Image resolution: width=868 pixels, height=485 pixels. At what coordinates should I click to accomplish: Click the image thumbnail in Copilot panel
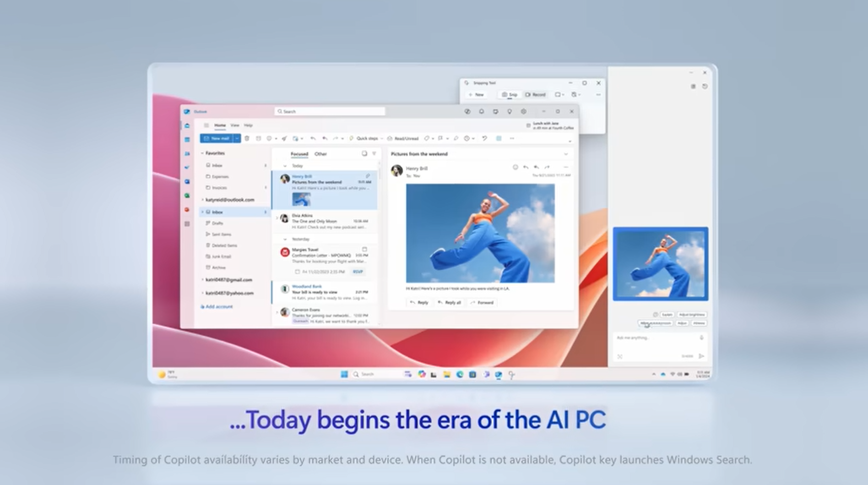pyautogui.click(x=660, y=264)
